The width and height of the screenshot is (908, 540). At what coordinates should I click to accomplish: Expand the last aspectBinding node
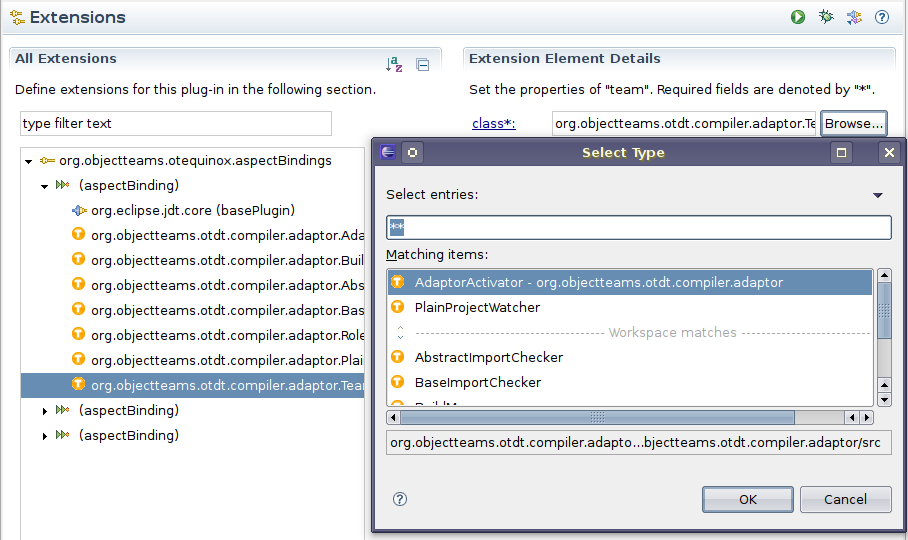(x=45, y=436)
